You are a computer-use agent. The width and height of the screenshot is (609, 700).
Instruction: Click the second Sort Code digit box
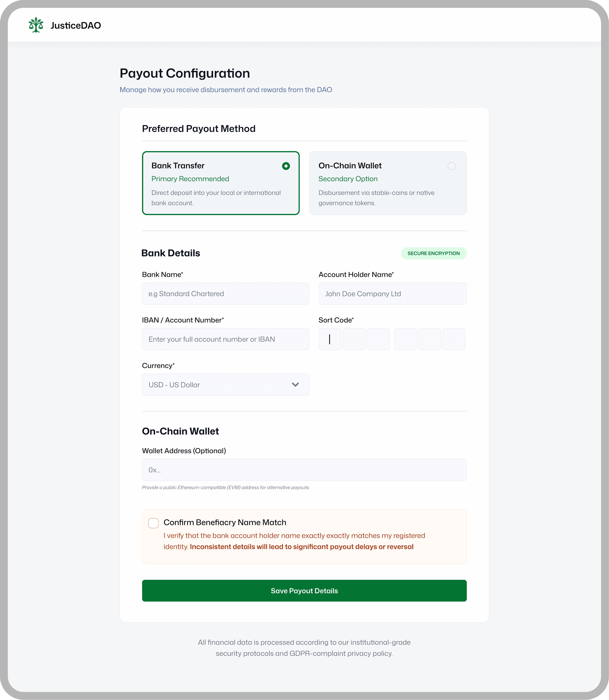[354, 339]
